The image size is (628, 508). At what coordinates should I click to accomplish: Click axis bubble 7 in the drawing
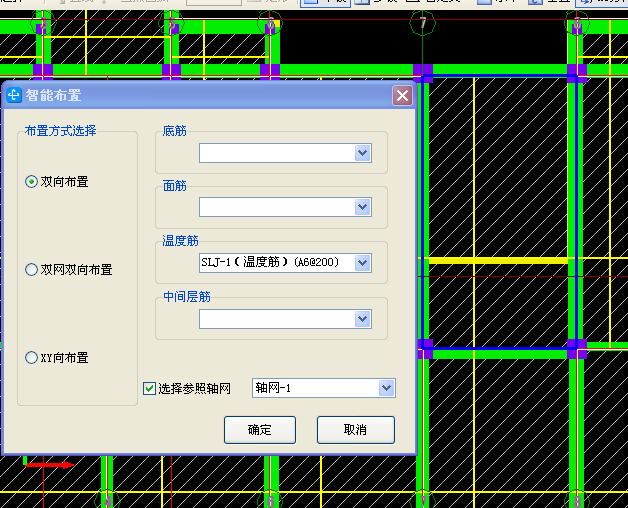pos(423,23)
